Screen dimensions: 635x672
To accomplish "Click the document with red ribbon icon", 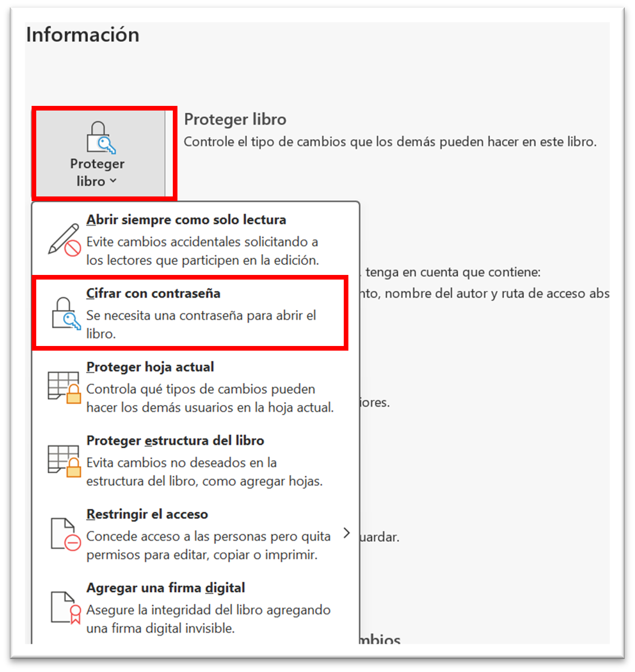I will click(66, 608).
